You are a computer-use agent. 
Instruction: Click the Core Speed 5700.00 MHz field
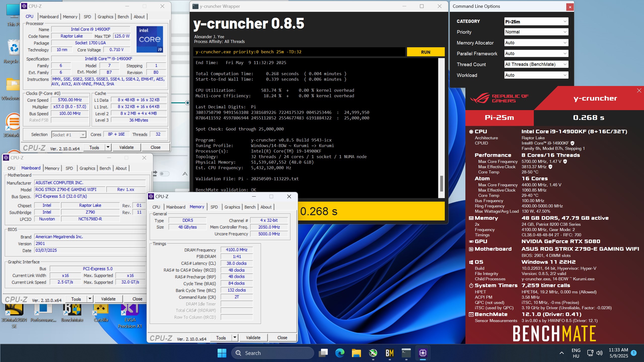[x=70, y=100]
